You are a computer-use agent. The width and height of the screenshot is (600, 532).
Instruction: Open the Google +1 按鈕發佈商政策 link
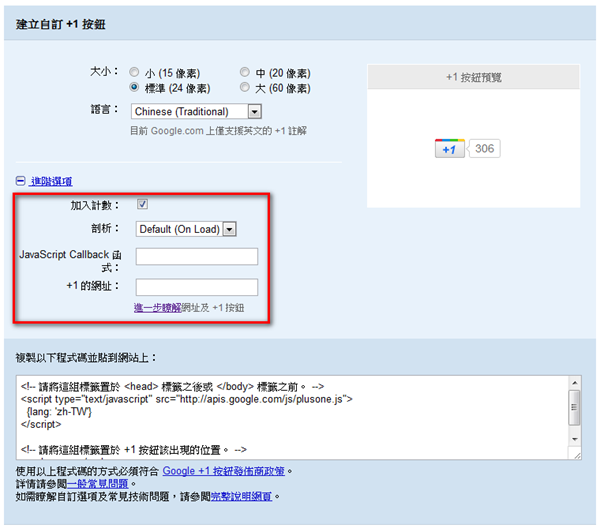click(x=223, y=471)
